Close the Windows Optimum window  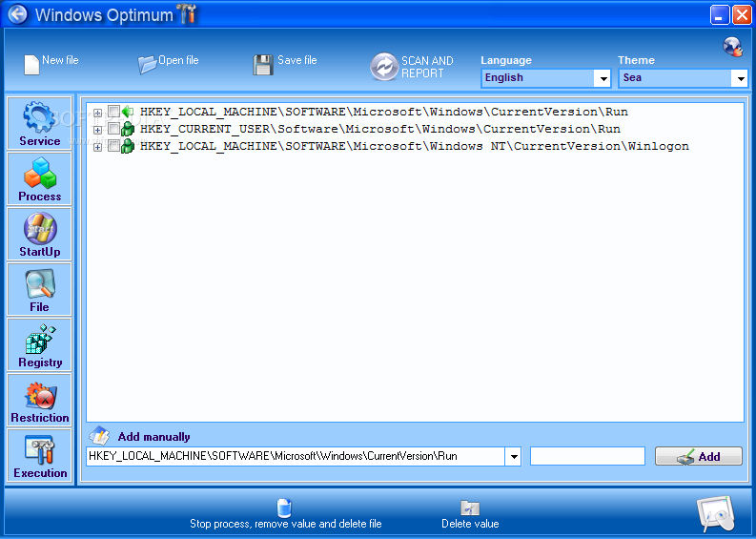(x=742, y=14)
